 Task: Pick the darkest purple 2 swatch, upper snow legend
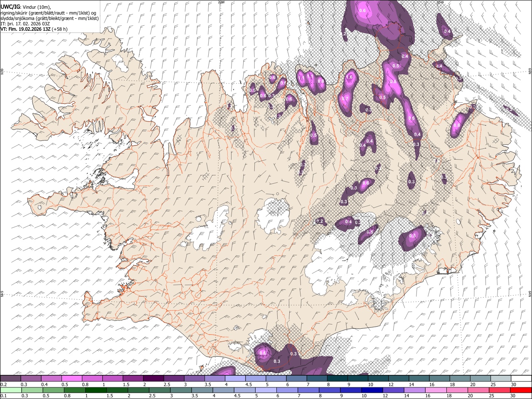(153, 378)
